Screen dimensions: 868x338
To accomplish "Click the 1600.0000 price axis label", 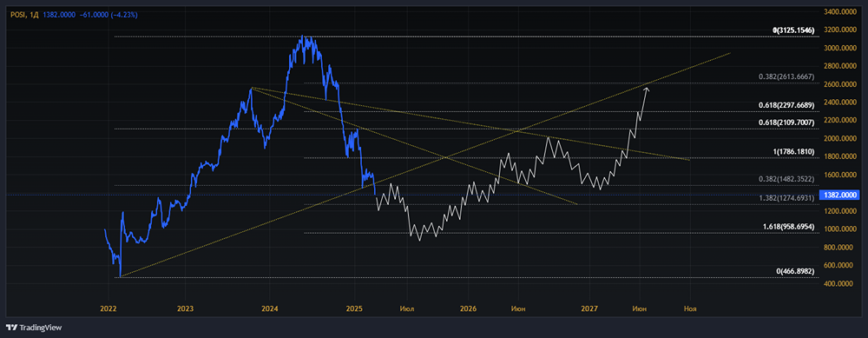I will point(841,176).
